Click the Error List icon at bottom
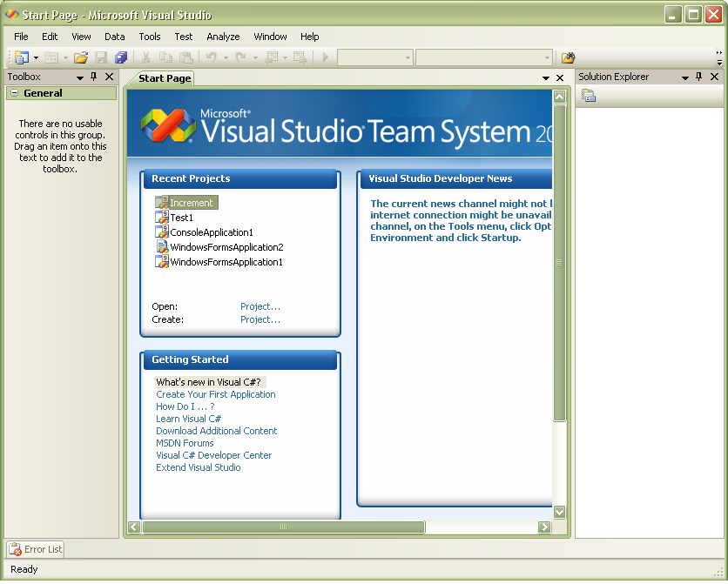Image resolution: width=728 pixels, height=584 pixels. point(16,549)
